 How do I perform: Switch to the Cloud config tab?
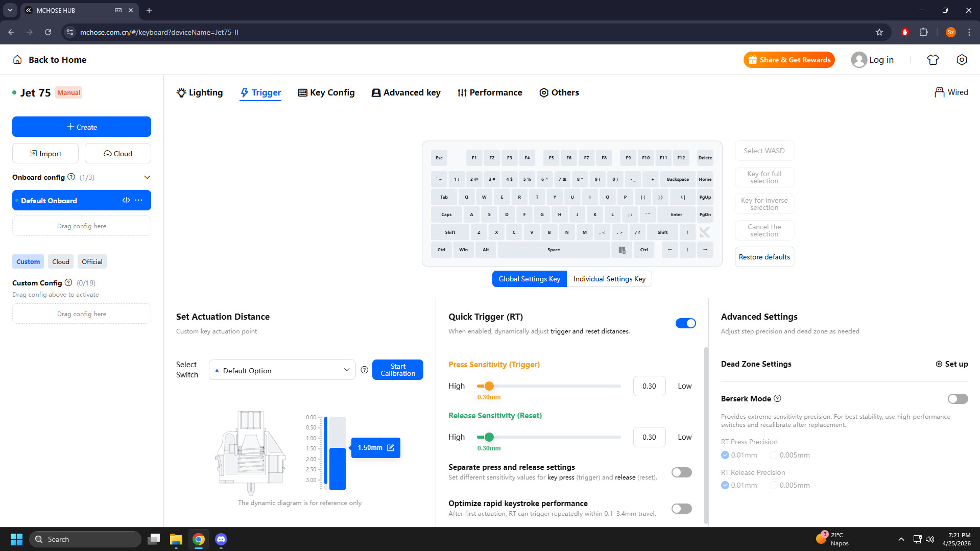61,261
